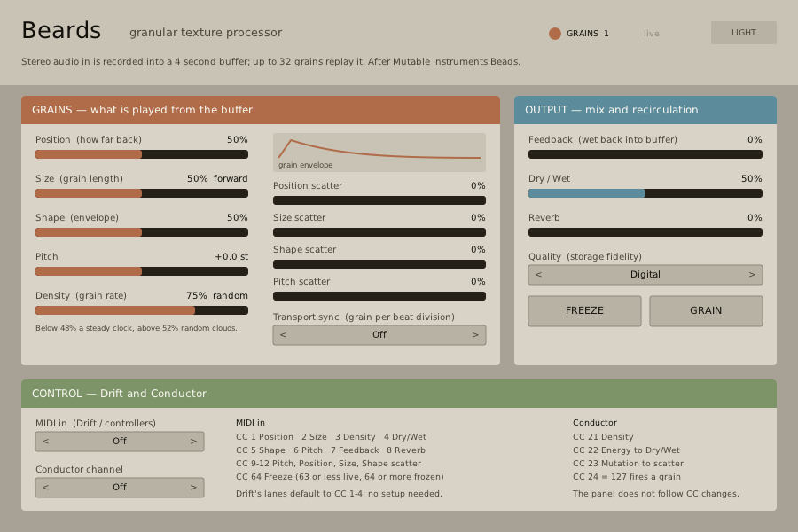
Task: Step Quality to the next mode
Action: 752,274
